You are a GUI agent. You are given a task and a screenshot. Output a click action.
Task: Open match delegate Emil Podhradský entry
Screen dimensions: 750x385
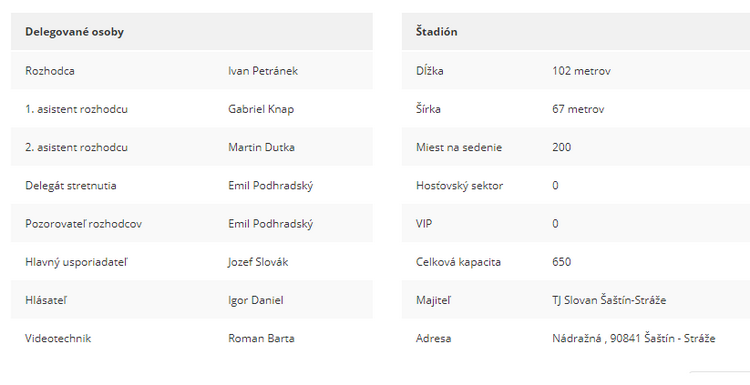click(270, 186)
